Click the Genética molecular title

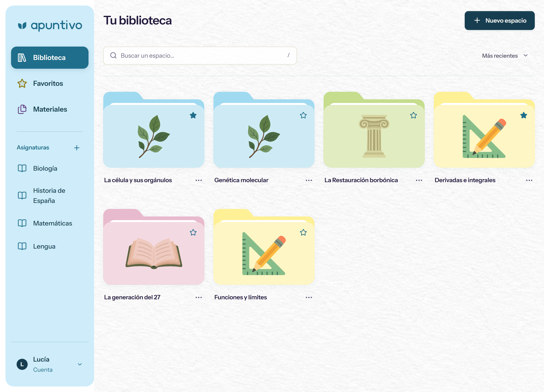pyautogui.click(x=241, y=180)
